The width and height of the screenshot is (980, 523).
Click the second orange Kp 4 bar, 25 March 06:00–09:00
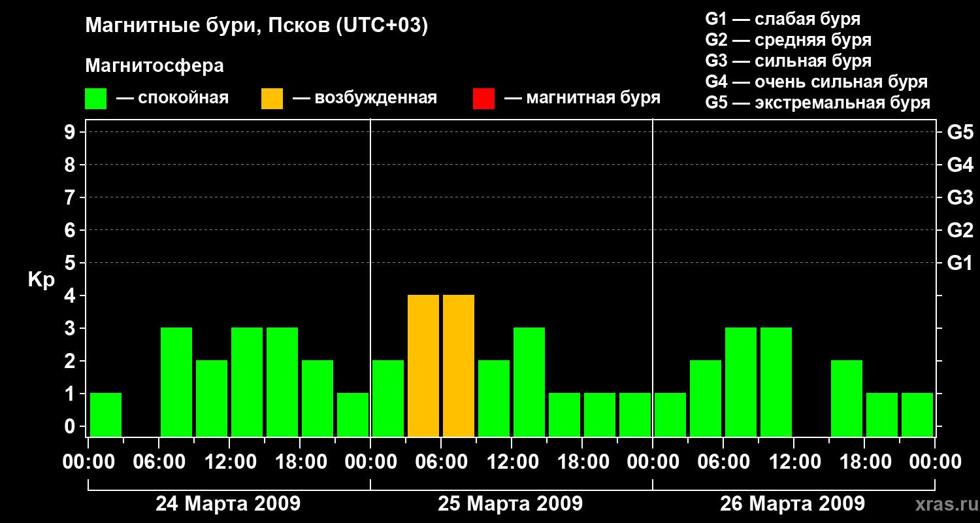459,366
